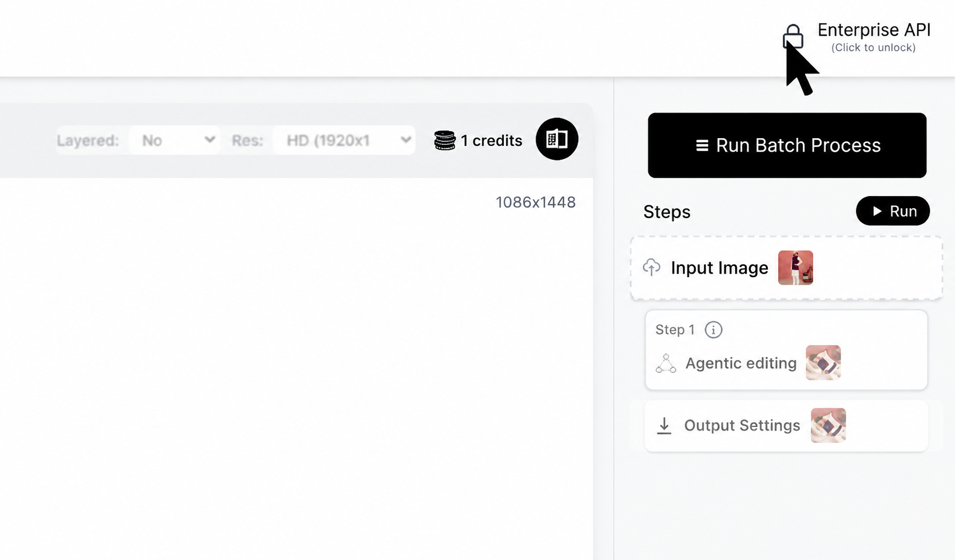
Task: Click the 1 credits label
Action: click(x=491, y=141)
